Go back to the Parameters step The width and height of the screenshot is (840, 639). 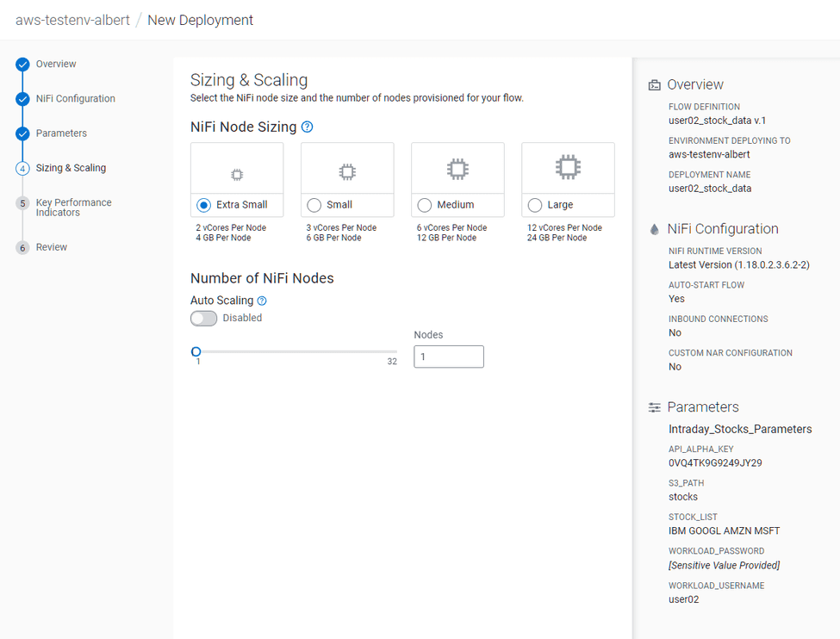(x=60, y=133)
